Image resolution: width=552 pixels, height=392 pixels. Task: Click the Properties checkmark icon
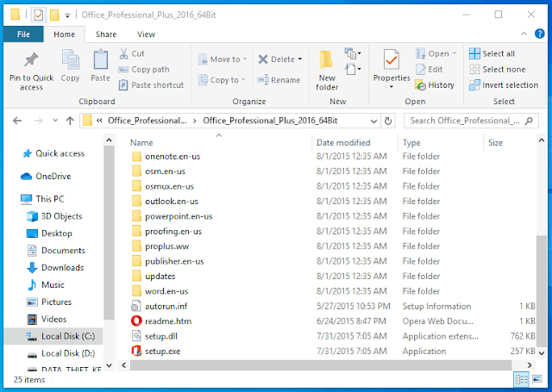point(391,59)
